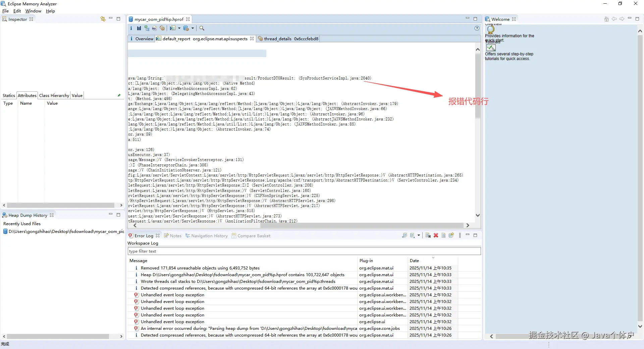The height and width of the screenshot is (349, 644).
Task: Sort Error Log by Message column
Action: 243,260
